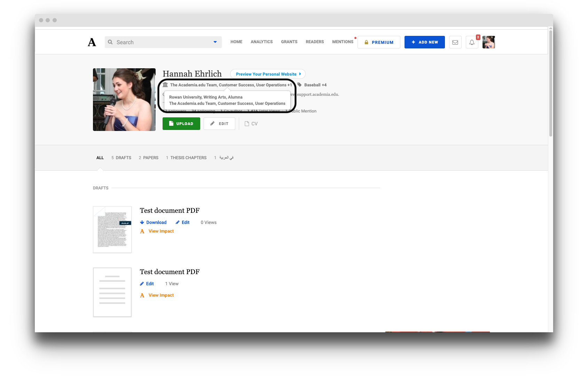This screenshot has width=588, height=388.
Task: Click the View Impact icon under Test document PDF
Action: click(x=142, y=231)
